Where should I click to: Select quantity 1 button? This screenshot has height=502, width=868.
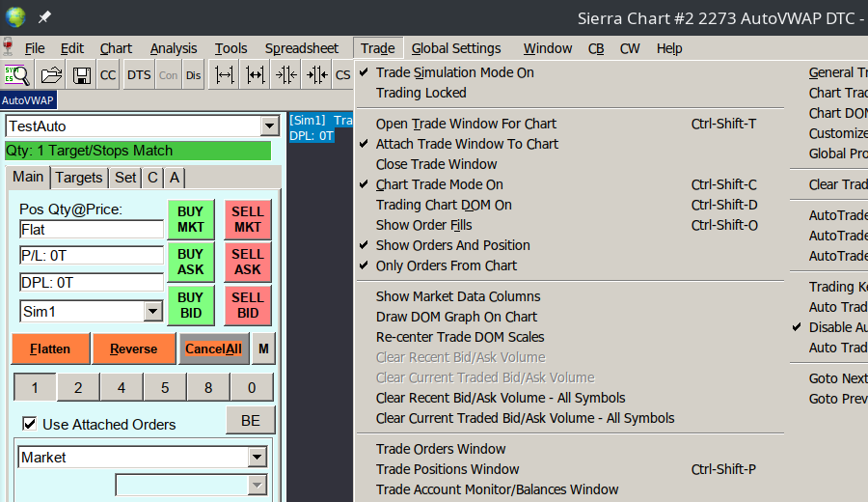click(x=35, y=387)
